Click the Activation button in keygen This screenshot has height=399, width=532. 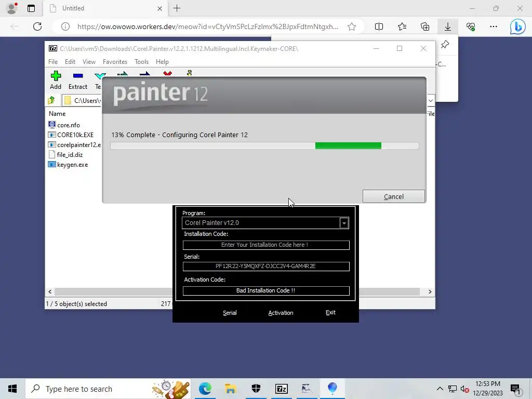[281, 313]
